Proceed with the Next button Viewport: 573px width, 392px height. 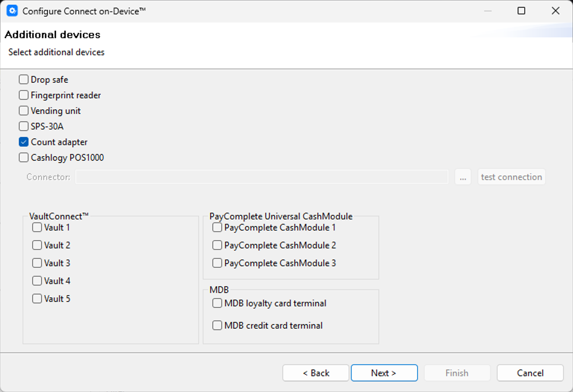click(384, 373)
